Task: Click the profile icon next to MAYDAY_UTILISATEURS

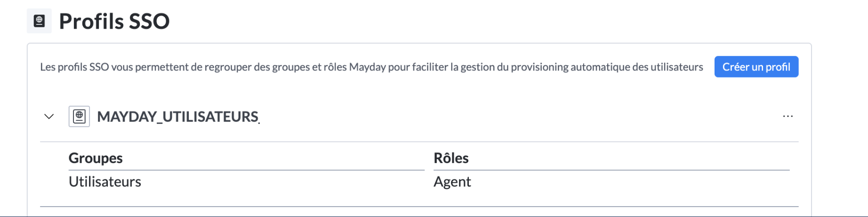Action: [x=79, y=116]
